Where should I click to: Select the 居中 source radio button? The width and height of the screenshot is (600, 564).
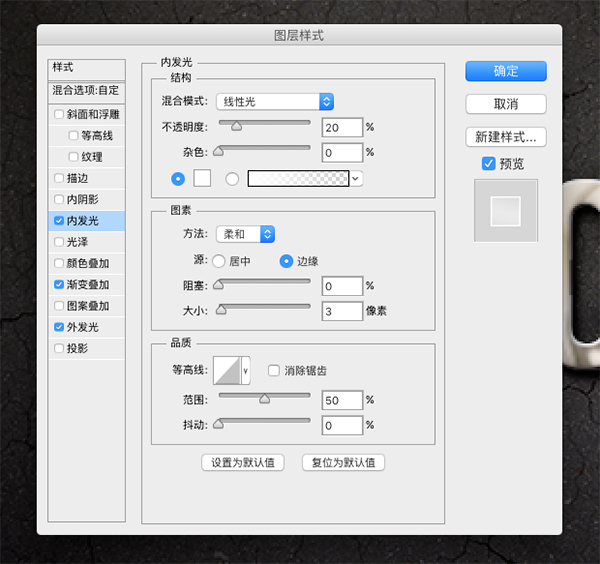pos(219,261)
